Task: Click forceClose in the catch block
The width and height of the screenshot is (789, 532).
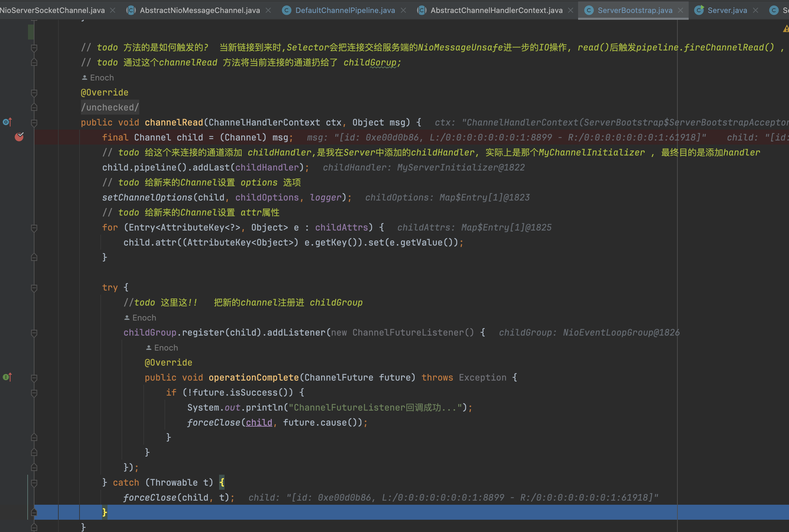Action: (x=150, y=498)
